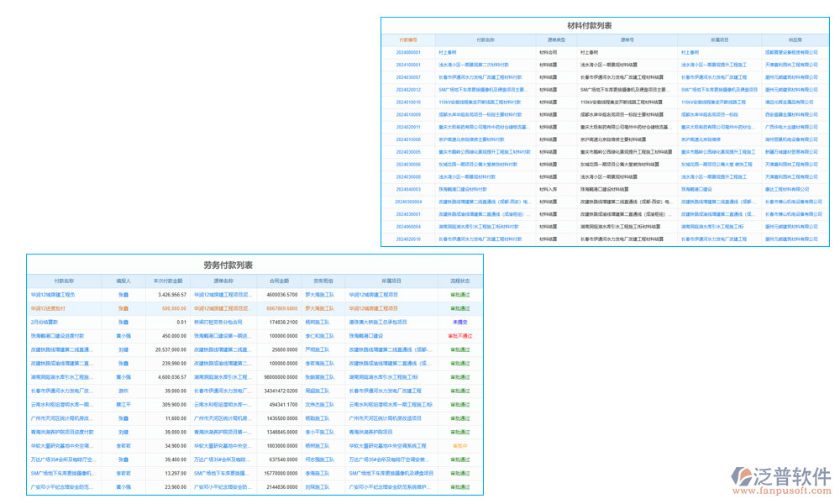Sort by 付款编号 column header
This screenshot has height=504, width=840.
tap(408, 39)
